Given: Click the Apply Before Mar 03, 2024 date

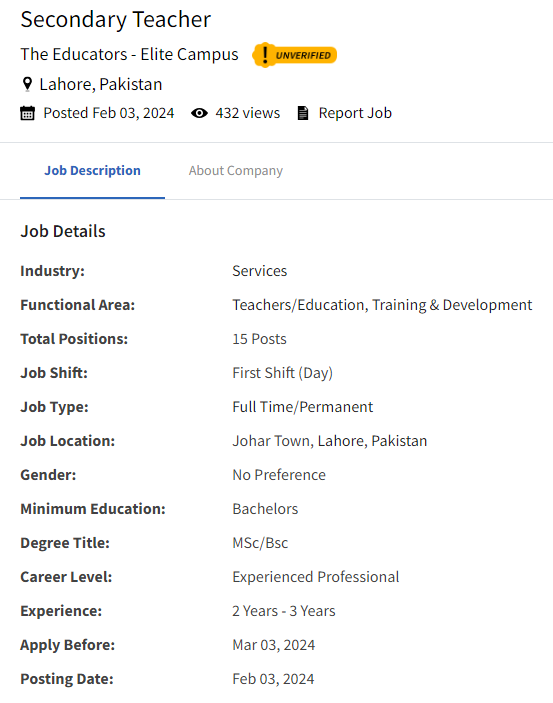Looking at the screenshot, I should [x=274, y=645].
